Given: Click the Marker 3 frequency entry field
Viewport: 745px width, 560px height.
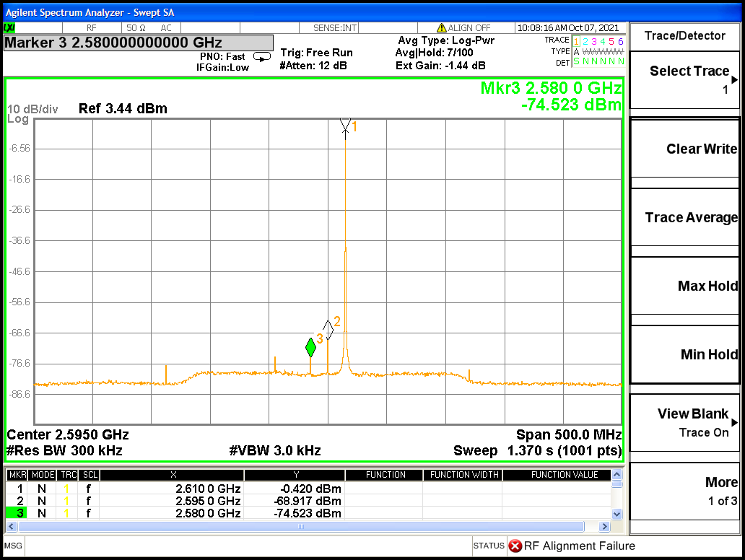Looking at the screenshot, I should coord(139,43).
